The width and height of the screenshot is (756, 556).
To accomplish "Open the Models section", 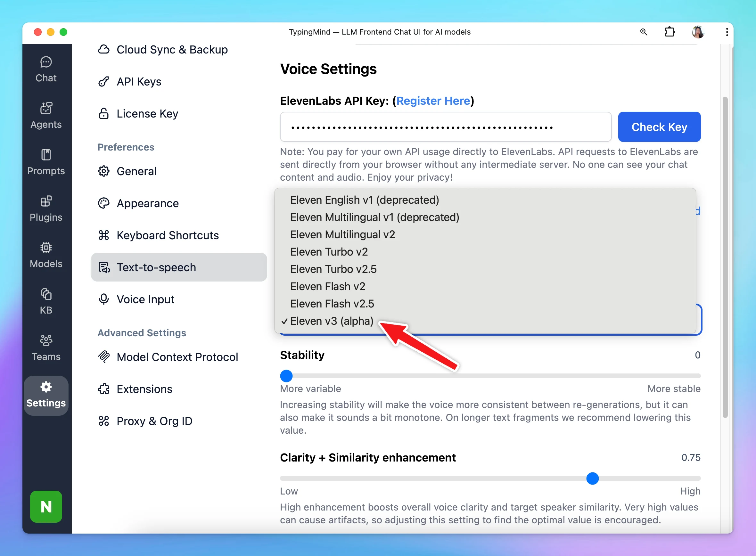I will (46, 256).
